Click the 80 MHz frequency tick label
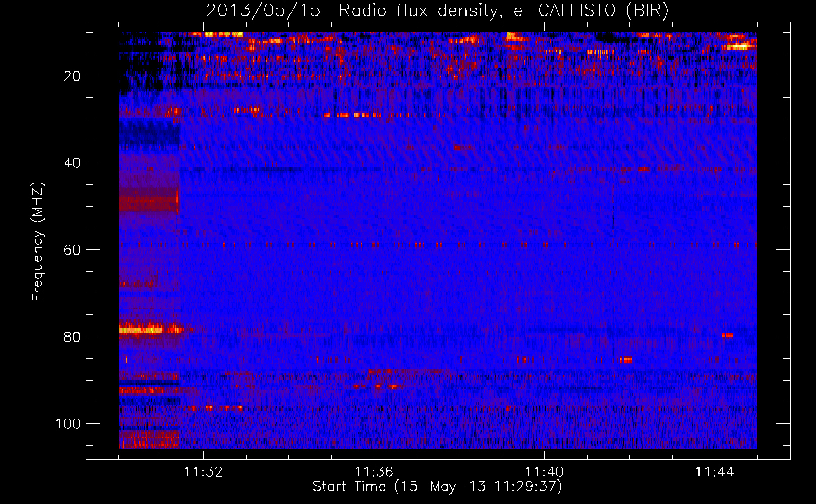The width and height of the screenshot is (816, 504). (72, 337)
